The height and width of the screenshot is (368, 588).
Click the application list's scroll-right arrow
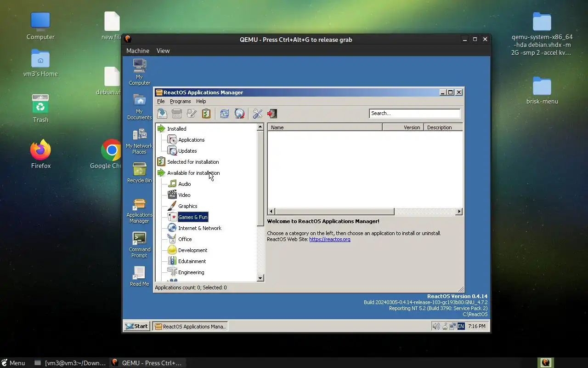point(459,212)
